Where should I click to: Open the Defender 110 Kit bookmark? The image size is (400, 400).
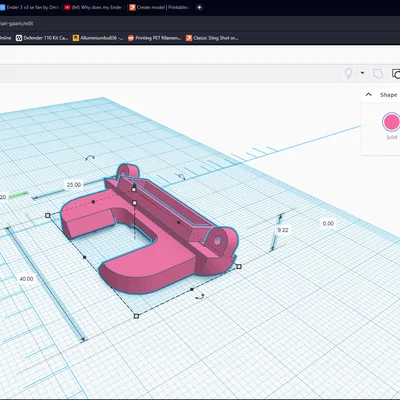point(42,38)
